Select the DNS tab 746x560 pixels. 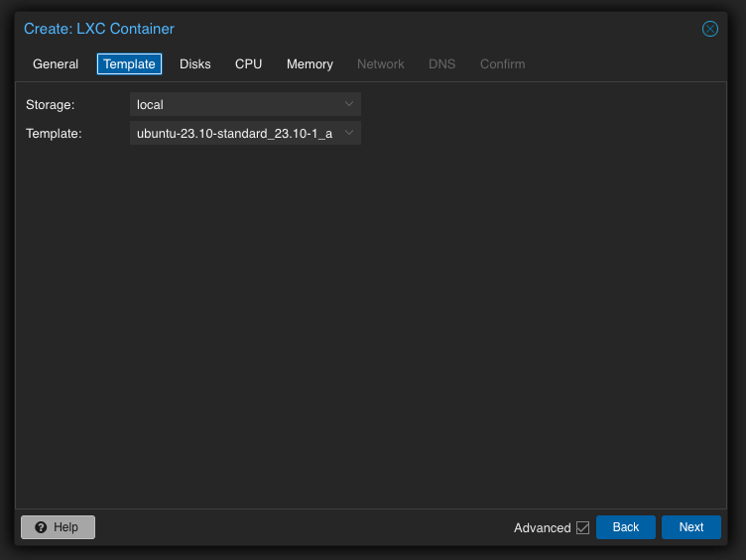[442, 64]
